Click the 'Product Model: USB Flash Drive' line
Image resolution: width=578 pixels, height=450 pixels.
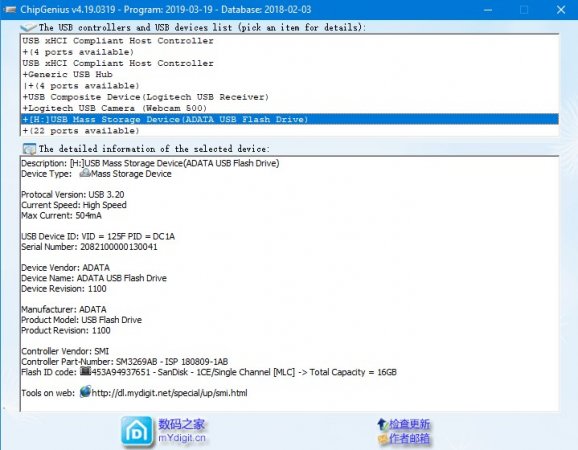(81, 320)
